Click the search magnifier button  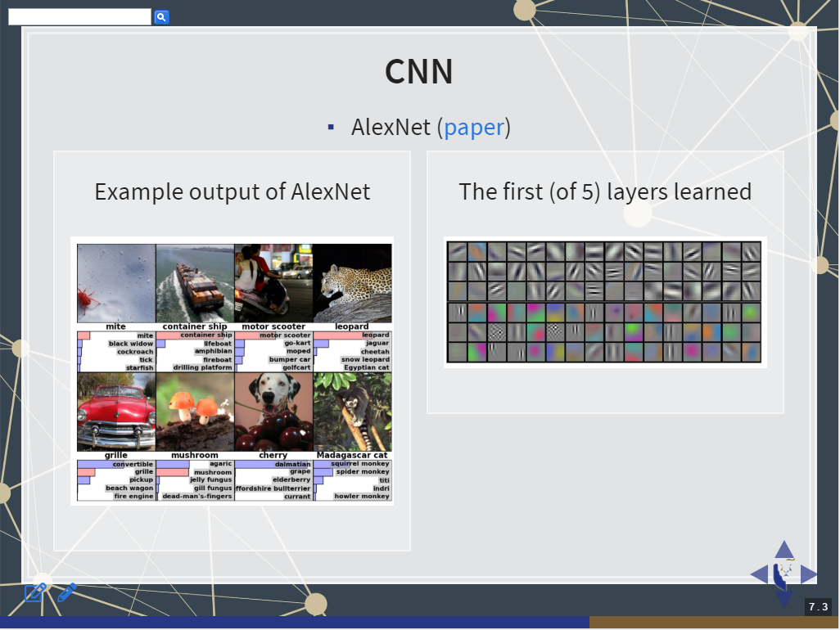[161, 17]
